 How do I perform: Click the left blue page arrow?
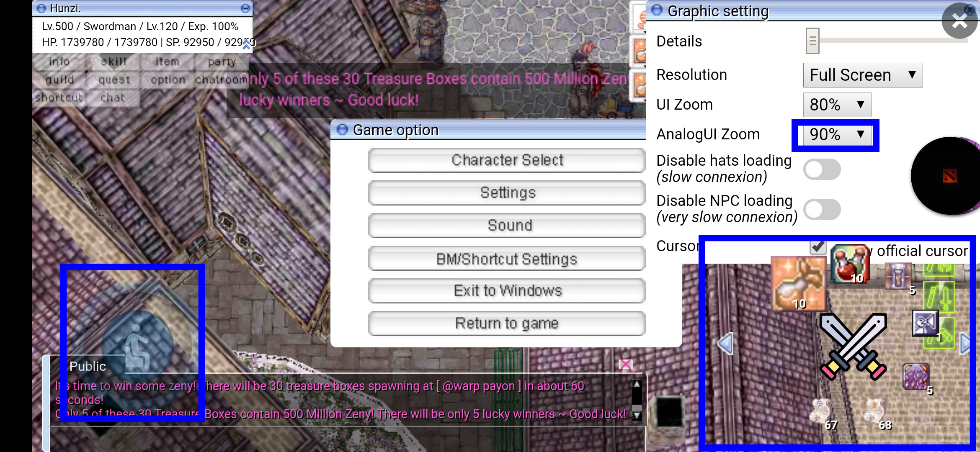726,344
